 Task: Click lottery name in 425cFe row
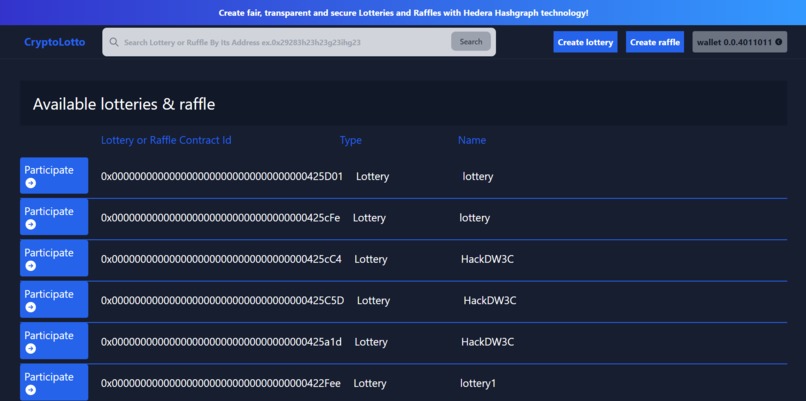(474, 218)
